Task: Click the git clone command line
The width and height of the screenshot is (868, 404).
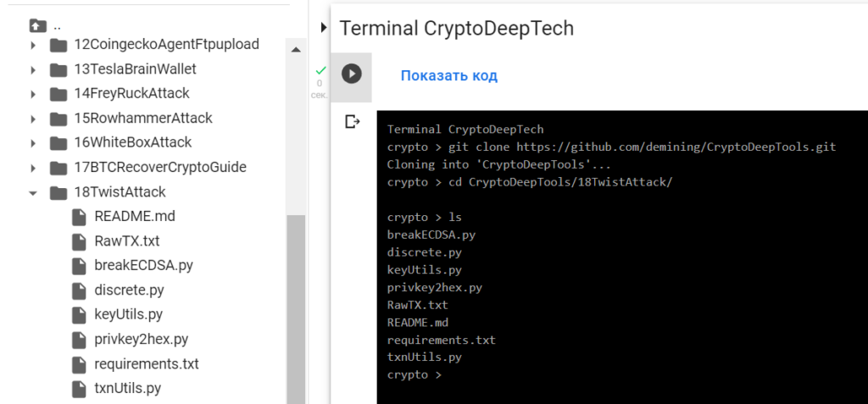Action: [612, 147]
